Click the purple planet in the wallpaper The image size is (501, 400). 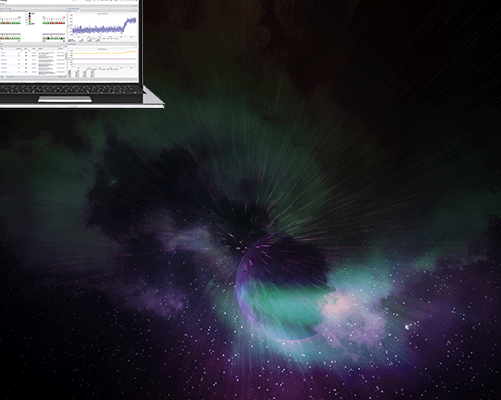283,288
